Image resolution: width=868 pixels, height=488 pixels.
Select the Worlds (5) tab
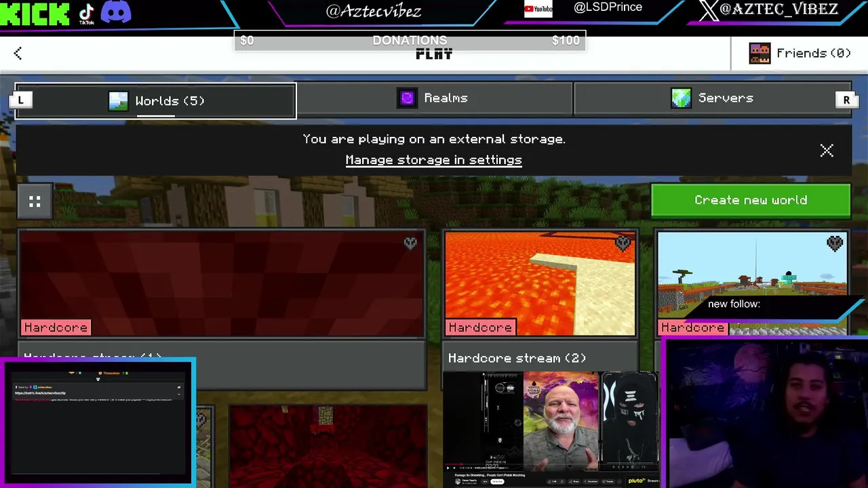coord(155,101)
